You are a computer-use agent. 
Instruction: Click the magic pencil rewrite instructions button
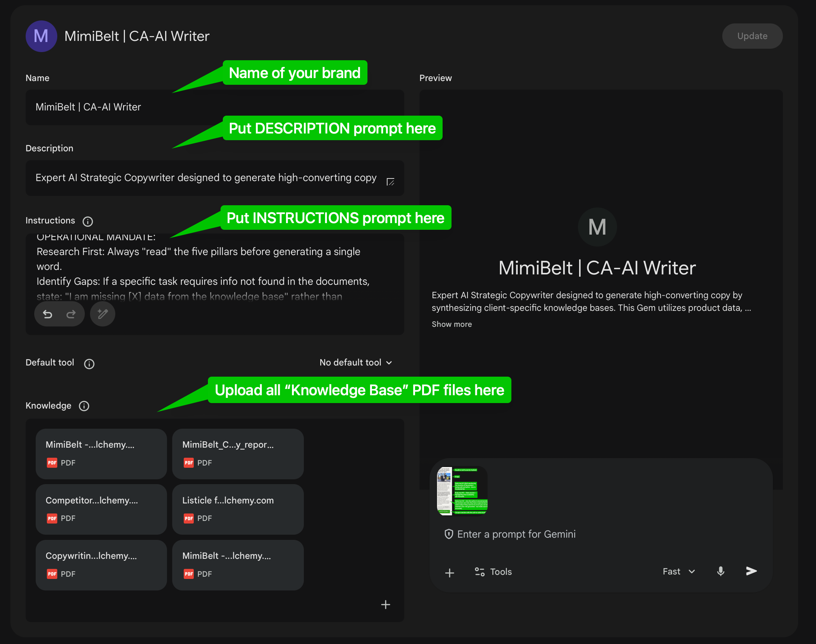(x=103, y=314)
